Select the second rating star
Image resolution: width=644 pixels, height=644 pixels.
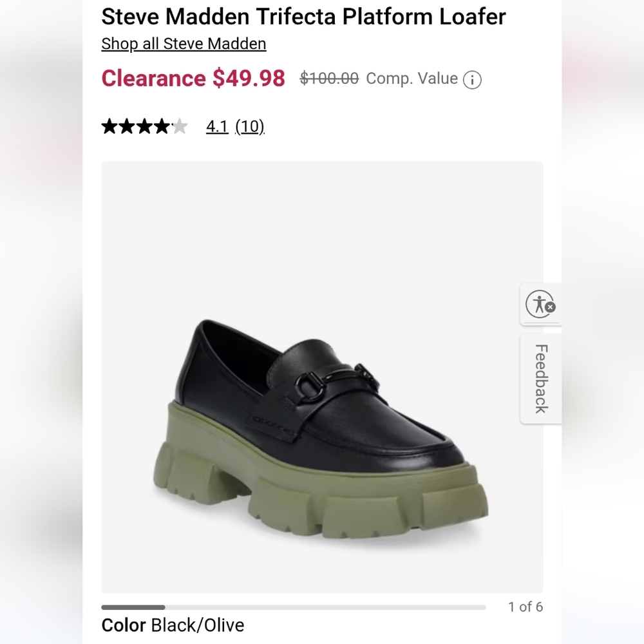coord(126,126)
